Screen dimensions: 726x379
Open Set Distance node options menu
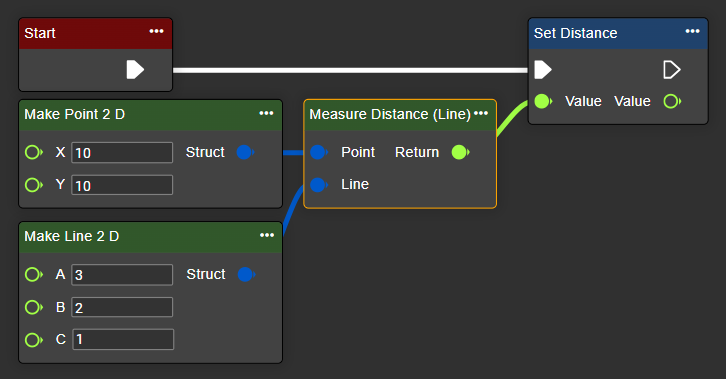click(x=693, y=31)
